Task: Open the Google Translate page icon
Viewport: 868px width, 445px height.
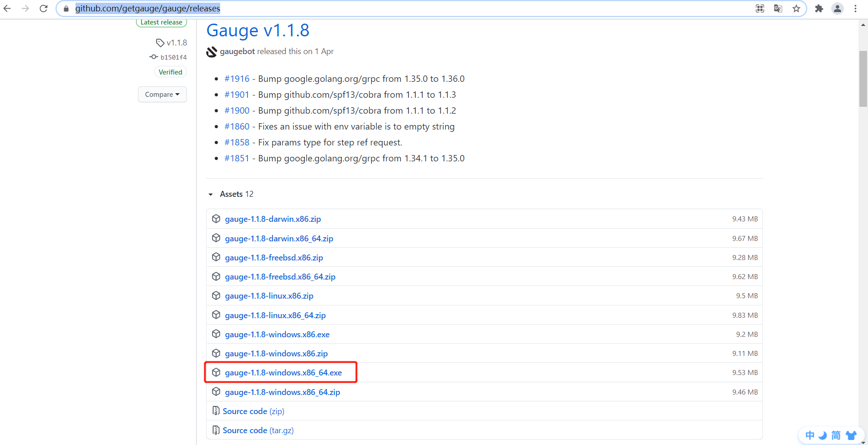Action: tap(778, 9)
